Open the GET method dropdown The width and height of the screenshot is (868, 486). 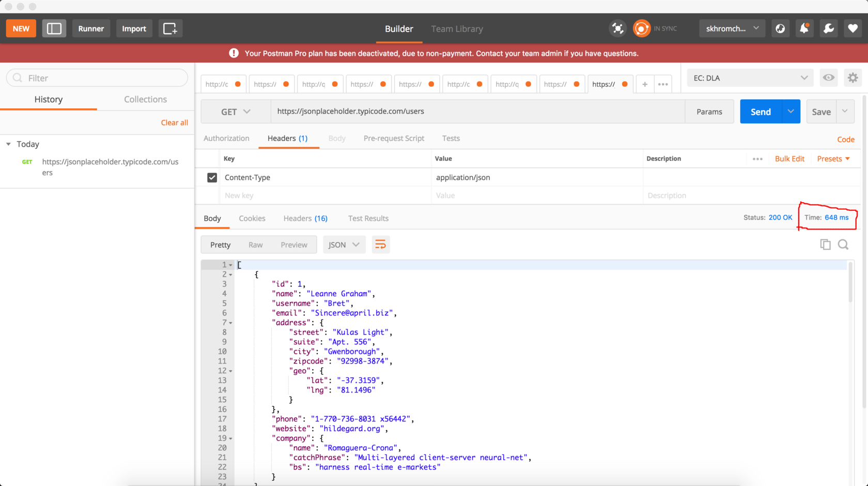[236, 111]
